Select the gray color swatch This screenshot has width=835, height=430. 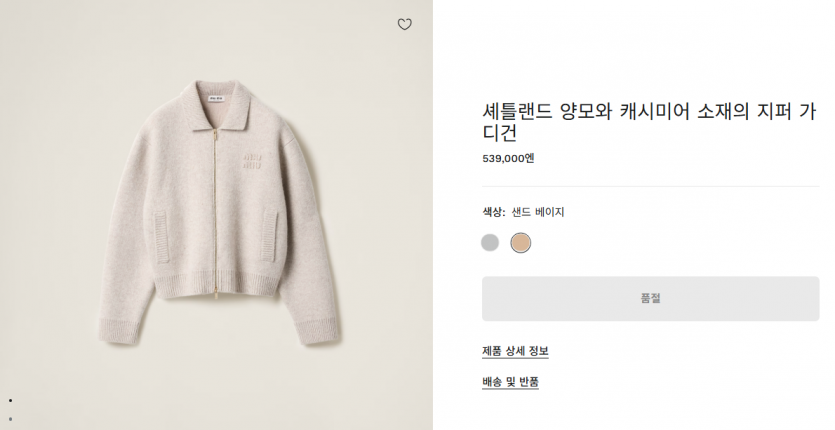tap(490, 242)
